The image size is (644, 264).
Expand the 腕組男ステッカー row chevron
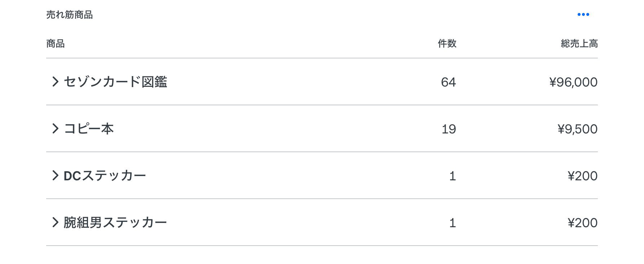55,223
